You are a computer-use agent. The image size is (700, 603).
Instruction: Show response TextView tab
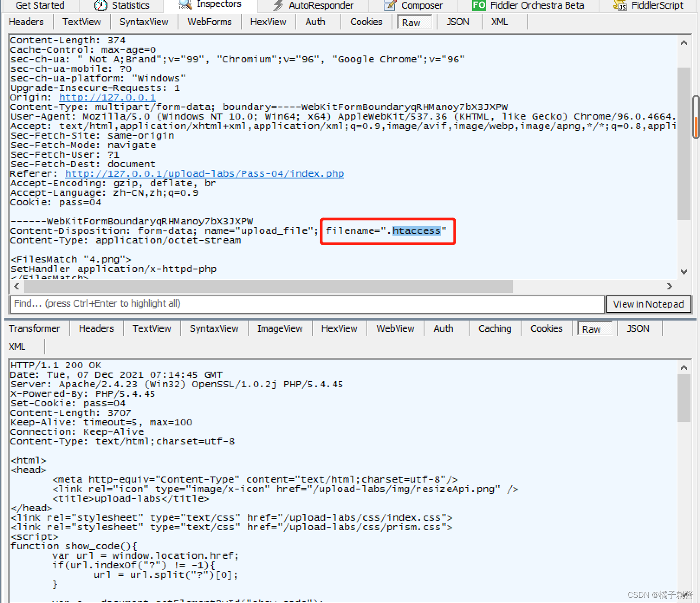pos(152,328)
